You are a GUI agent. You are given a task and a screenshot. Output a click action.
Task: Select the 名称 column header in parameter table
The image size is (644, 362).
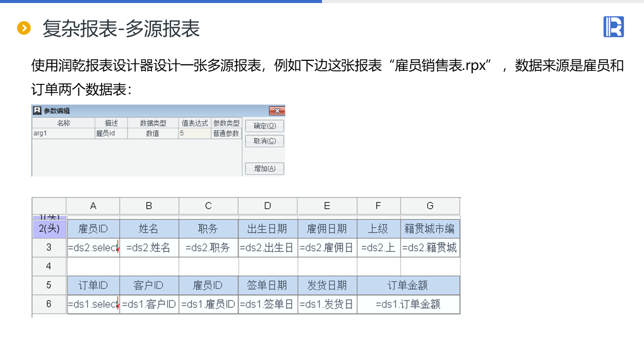63,123
